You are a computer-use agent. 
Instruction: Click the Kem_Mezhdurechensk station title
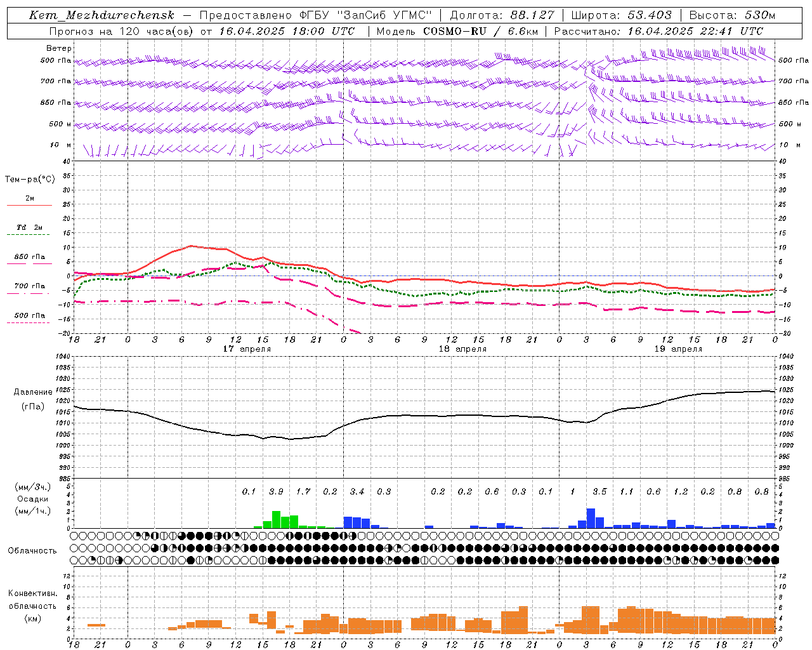pyautogui.click(x=101, y=15)
